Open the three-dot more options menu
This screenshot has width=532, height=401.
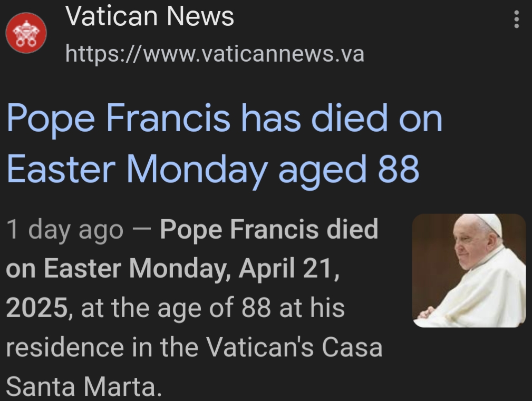(516, 19)
